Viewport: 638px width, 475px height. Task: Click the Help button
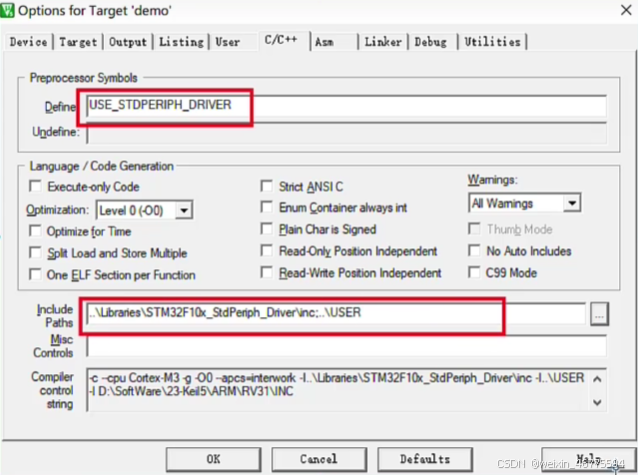pos(588,459)
